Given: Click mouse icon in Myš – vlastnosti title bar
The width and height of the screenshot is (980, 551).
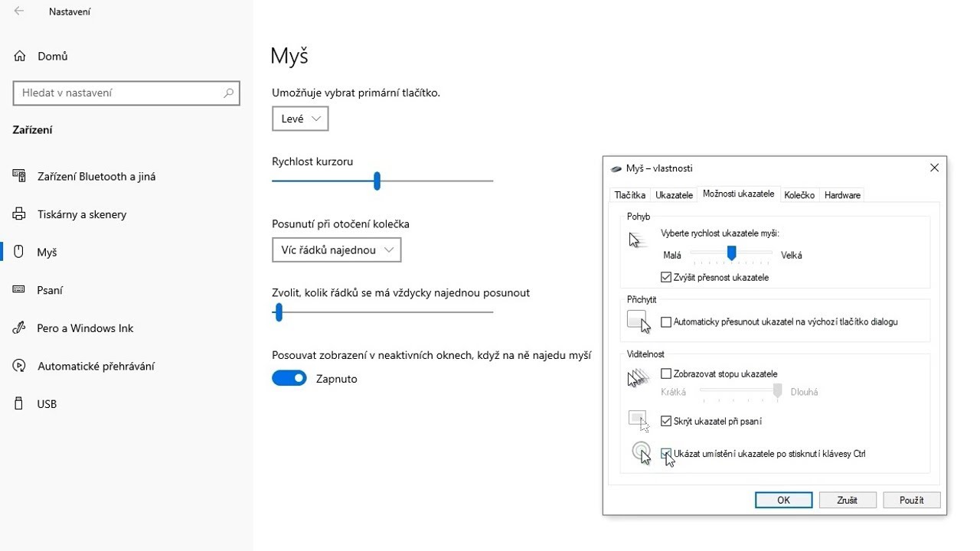Looking at the screenshot, I should click(616, 168).
